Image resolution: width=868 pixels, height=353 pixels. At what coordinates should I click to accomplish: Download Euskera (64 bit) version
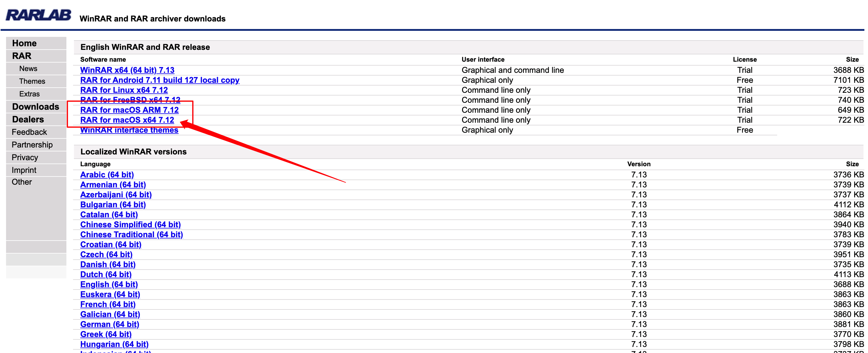click(110, 295)
